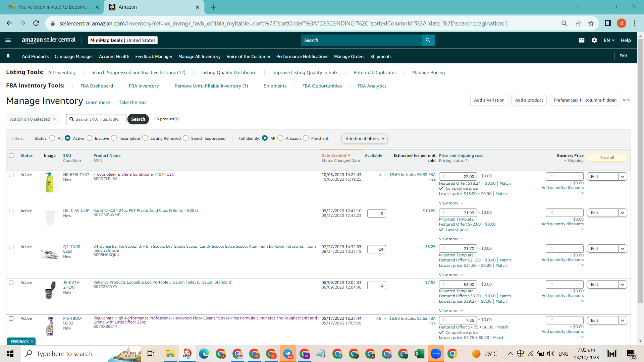Open the FBA Dashboard link
Screen dimensions: 644x362
(97, 86)
